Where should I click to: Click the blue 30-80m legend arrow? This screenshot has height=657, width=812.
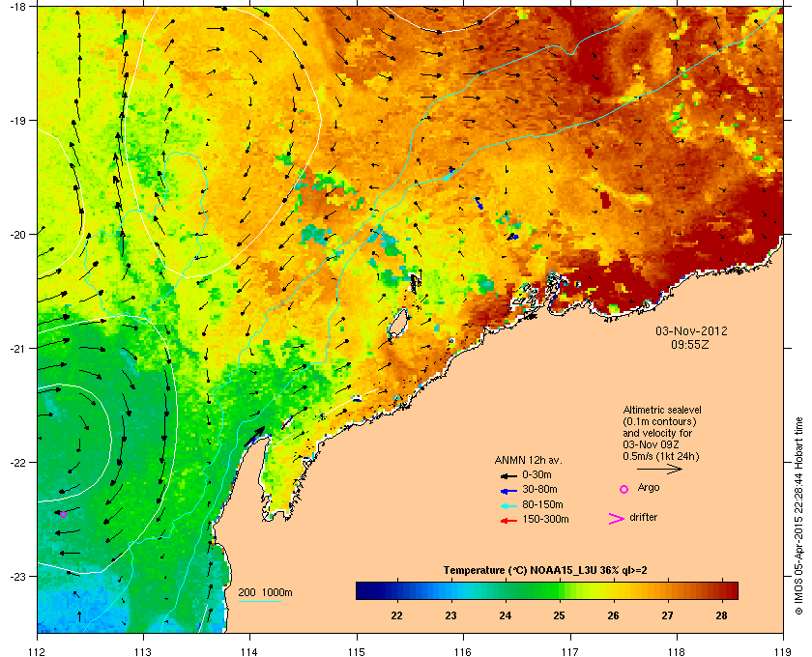[x=508, y=490]
